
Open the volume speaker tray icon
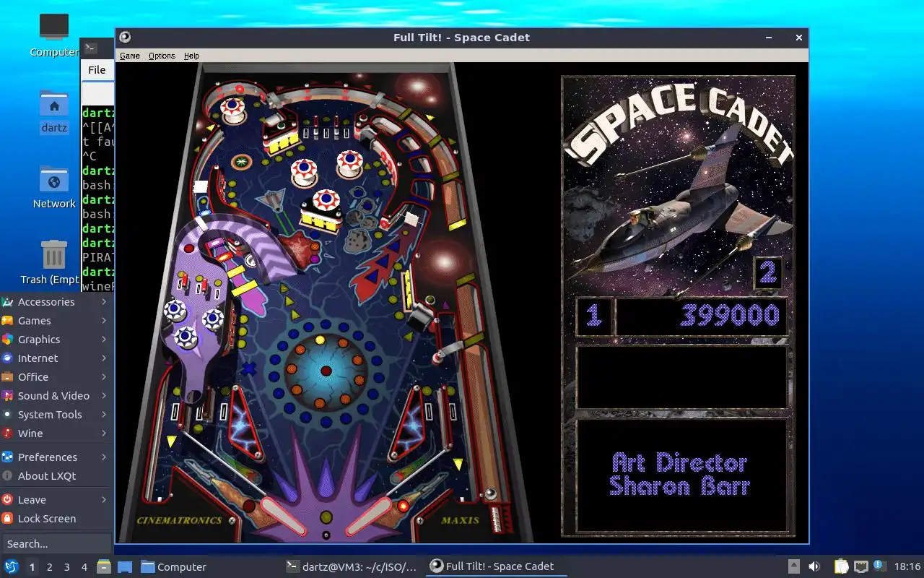point(814,567)
